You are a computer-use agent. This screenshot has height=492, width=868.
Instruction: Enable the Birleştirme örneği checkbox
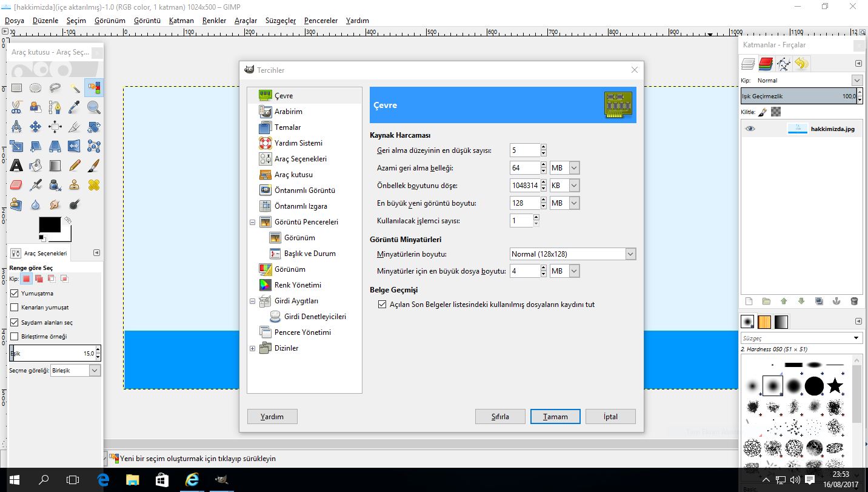point(15,337)
